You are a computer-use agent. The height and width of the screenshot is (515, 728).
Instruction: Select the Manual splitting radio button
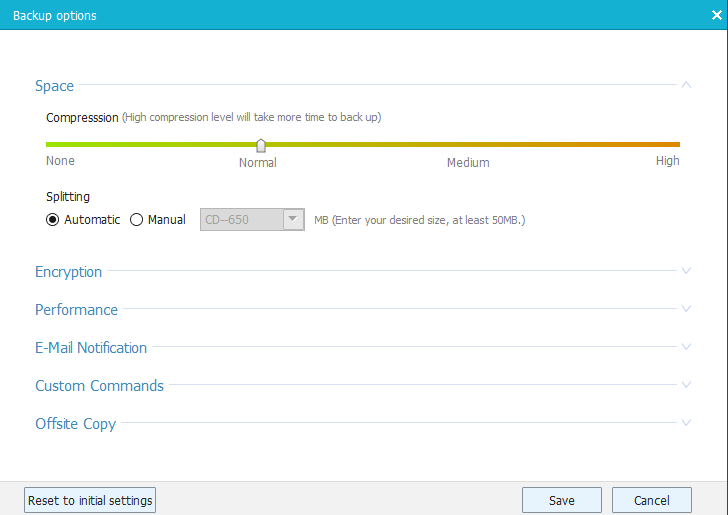click(x=136, y=220)
